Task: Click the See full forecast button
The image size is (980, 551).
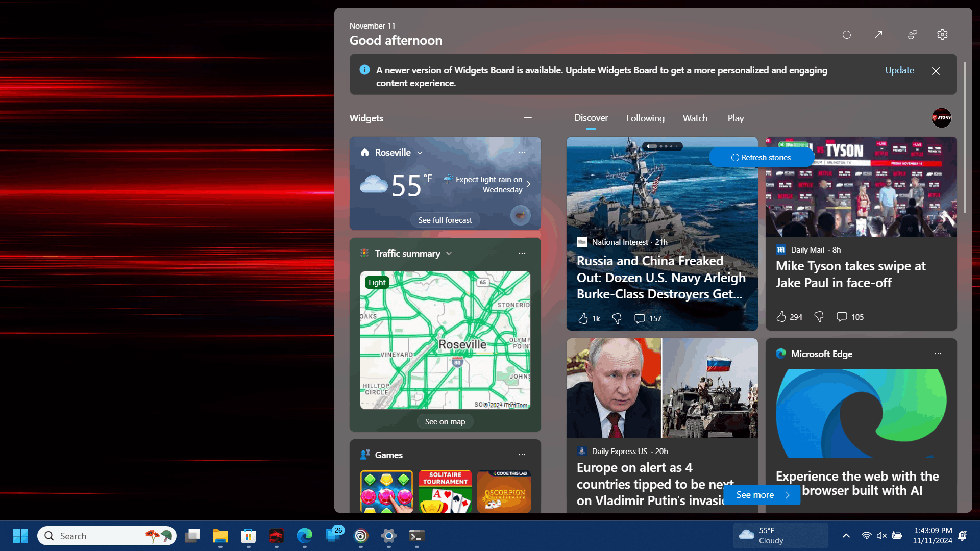Action: pos(445,220)
